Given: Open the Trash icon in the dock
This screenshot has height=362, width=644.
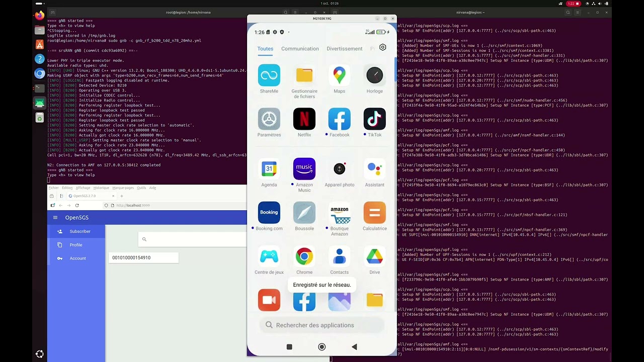Looking at the screenshot, I should (40, 118).
